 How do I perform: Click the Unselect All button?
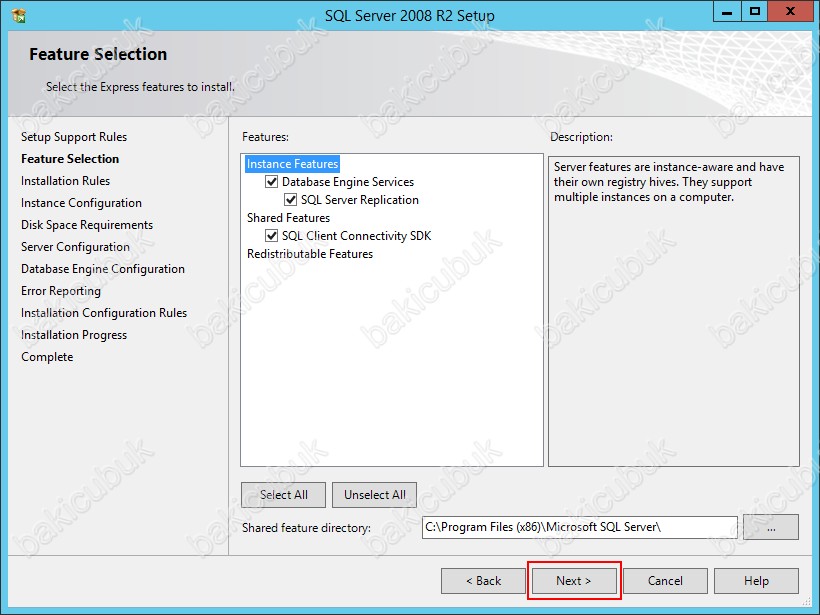coord(374,495)
